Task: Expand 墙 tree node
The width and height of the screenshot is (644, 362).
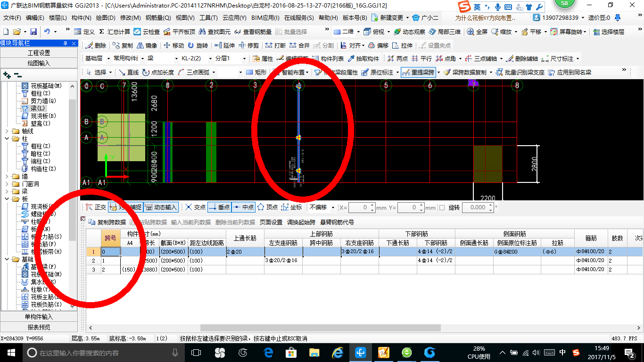Action: [x=7, y=176]
